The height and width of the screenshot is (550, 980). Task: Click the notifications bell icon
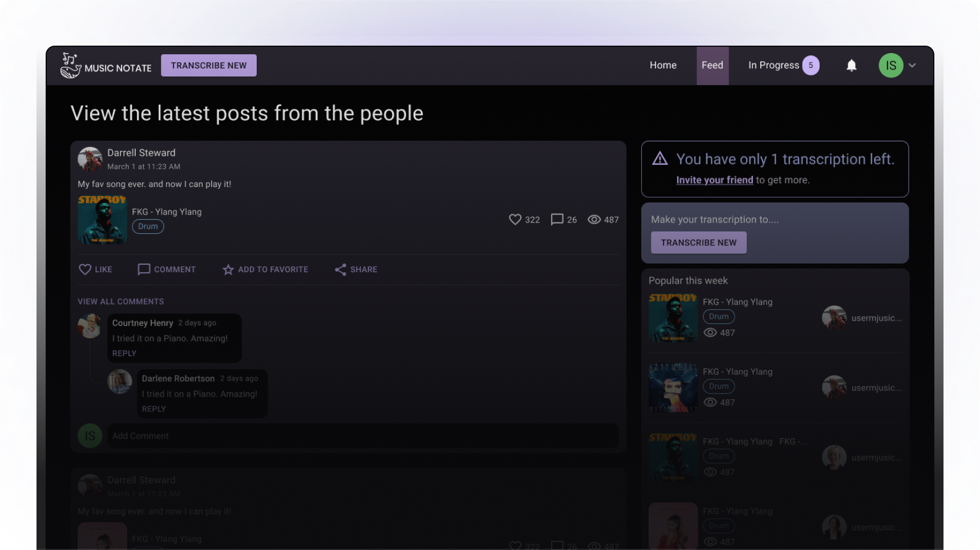(852, 65)
